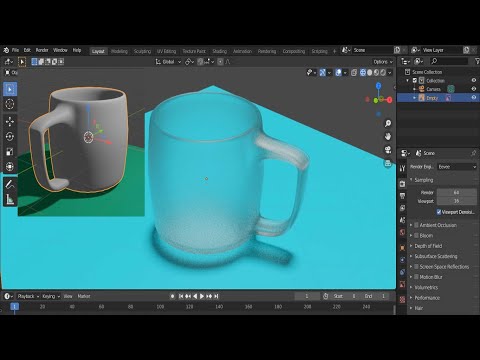
Task: Select the Transform tool
Action: (x=10, y=166)
